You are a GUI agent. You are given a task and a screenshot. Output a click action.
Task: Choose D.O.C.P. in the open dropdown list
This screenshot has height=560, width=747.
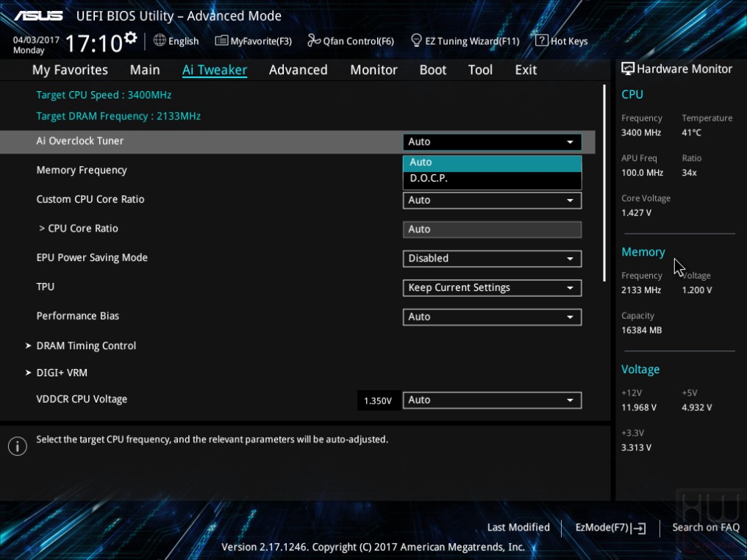[492, 179]
